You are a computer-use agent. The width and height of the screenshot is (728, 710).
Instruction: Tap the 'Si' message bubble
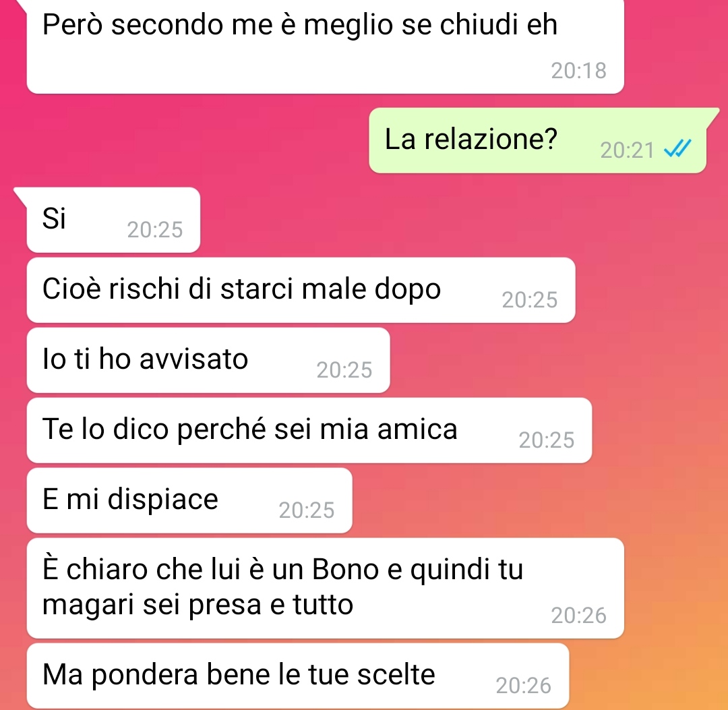113,220
